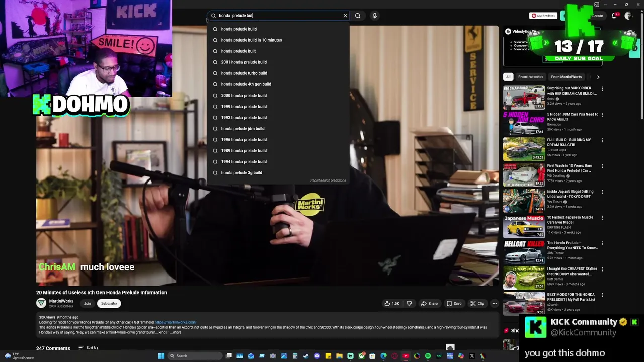644x362 pixels.
Task: Select suggestion '1994 honda prelude build'
Action: (x=278, y=162)
